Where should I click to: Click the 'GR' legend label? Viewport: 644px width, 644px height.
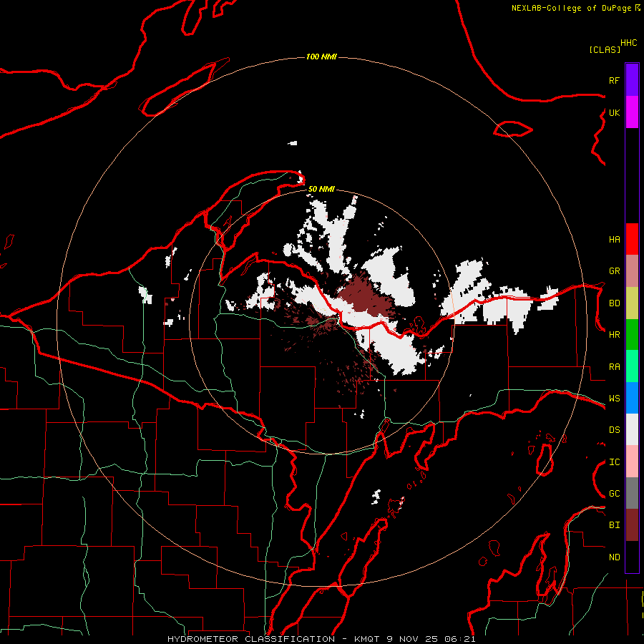pos(614,271)
